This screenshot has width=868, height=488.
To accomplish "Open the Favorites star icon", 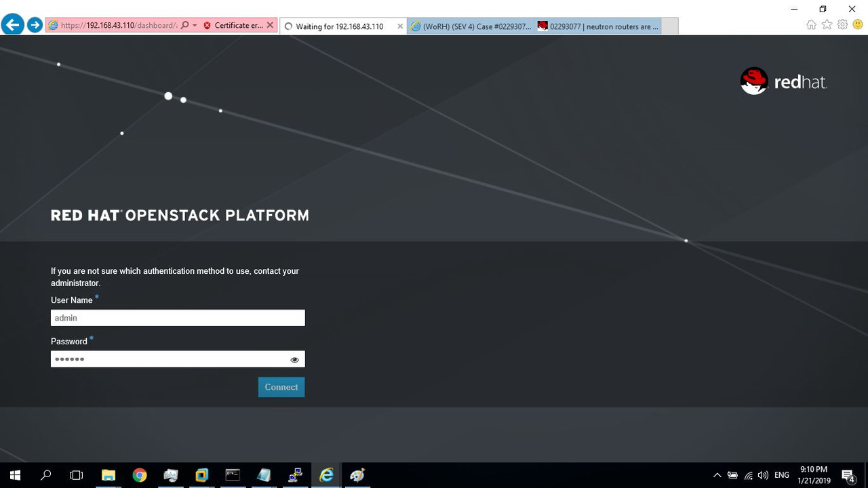I will pos(827,25).
